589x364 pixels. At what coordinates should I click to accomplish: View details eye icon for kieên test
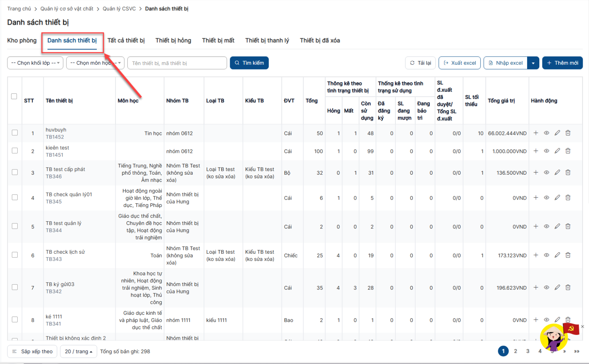(547, 151)
